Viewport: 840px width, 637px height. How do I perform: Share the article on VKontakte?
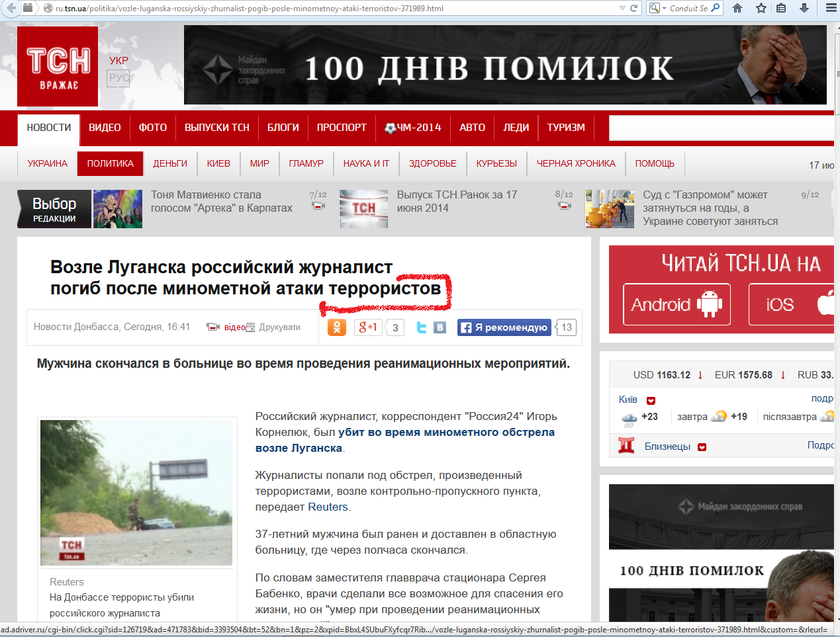[440, 327]
